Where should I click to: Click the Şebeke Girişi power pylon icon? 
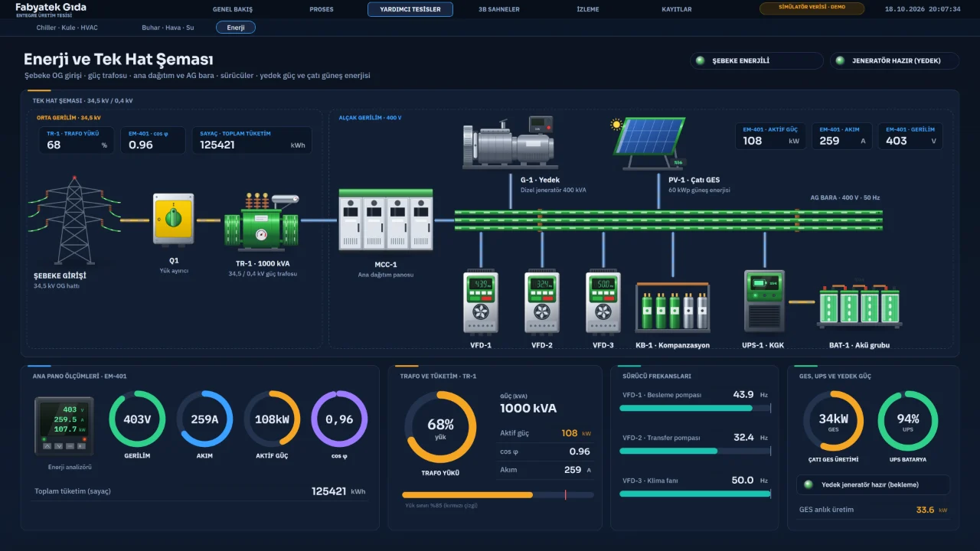73,220
